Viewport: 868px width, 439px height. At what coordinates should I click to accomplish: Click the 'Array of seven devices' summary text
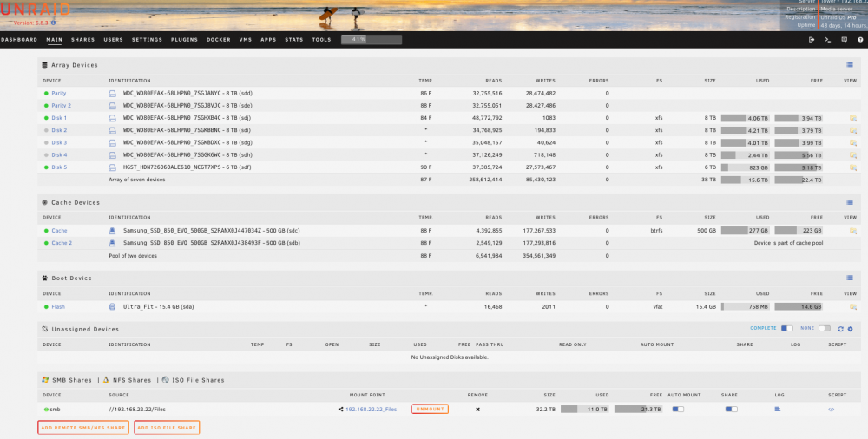[x=137, y=180]
